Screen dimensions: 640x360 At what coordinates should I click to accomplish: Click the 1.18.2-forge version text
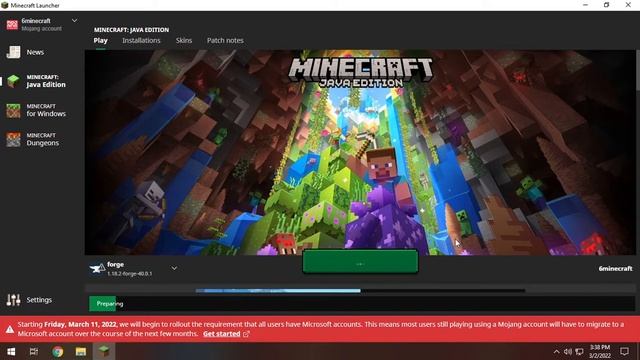click(x=130, y=273)
